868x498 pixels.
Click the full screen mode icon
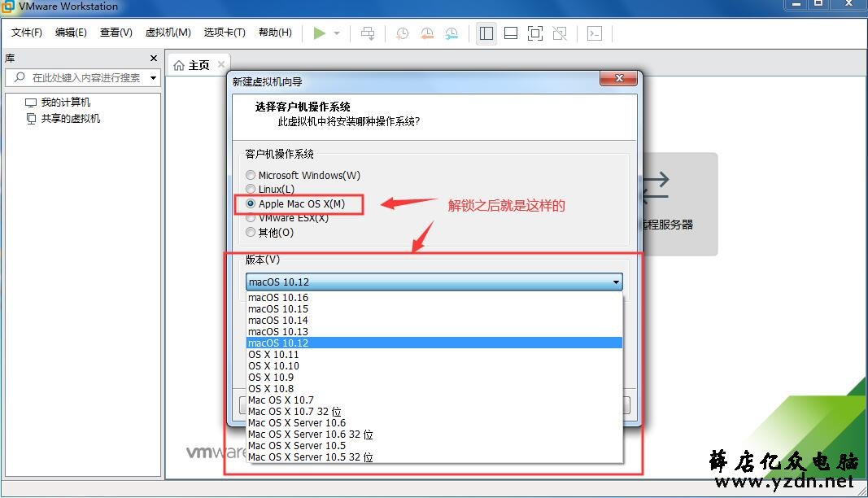coord(534,33)
